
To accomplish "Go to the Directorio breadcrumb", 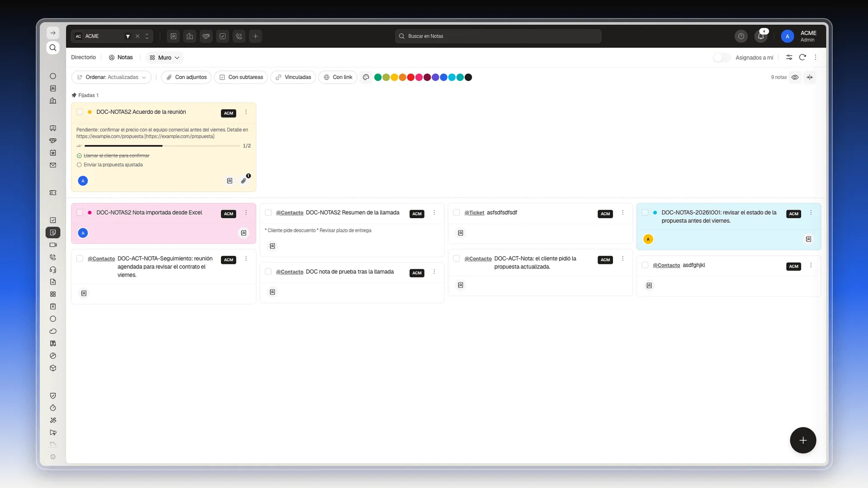I will (83, 57).
